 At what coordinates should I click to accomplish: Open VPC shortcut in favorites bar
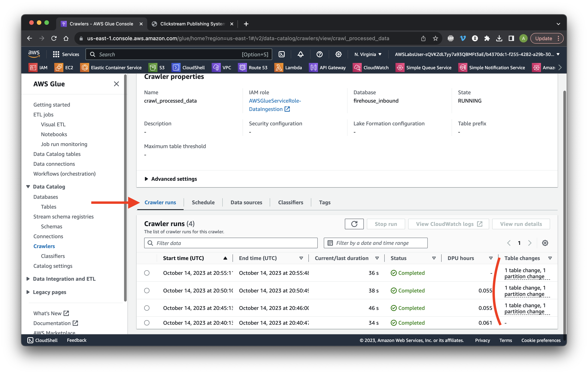(222, 68)
